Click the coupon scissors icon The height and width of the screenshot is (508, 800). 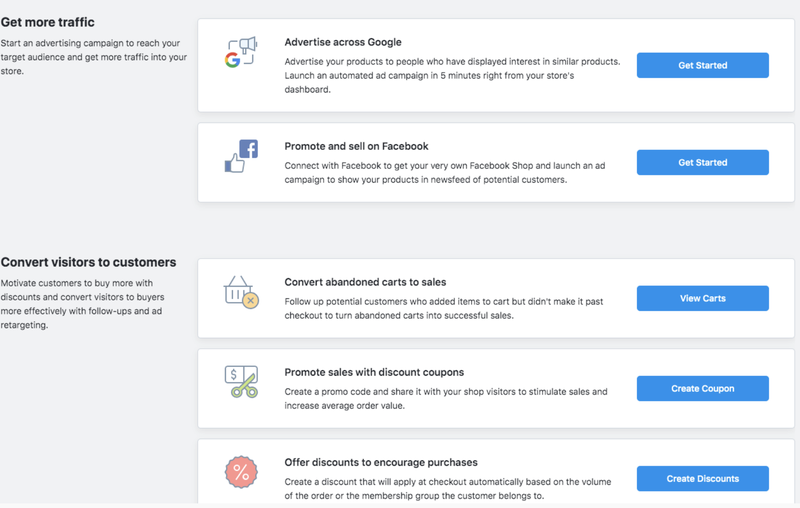[241, 382]
